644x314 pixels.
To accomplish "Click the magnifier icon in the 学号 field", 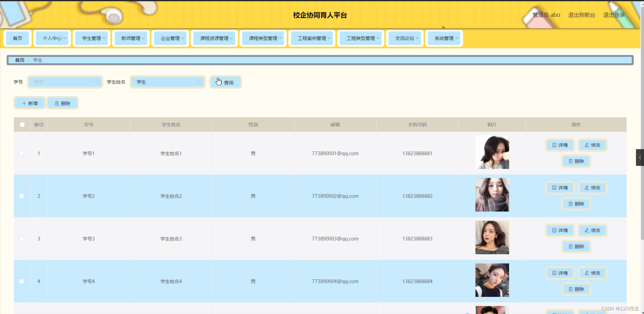I will pyautogui.click(x=97, y=82).
